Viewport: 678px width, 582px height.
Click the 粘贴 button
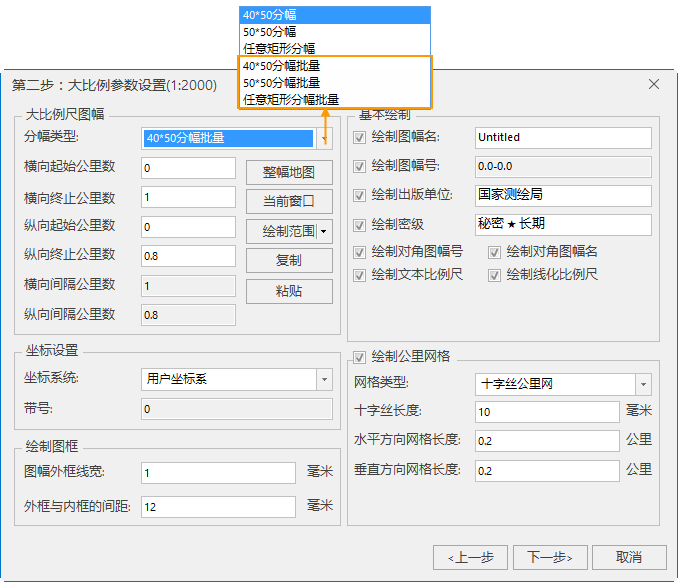pos(289,291)
